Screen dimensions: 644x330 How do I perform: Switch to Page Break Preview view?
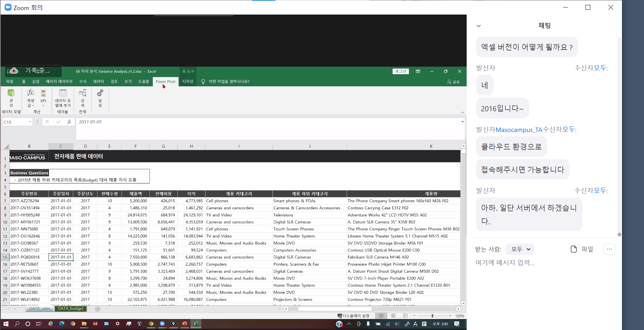click(x=405, y=316)
